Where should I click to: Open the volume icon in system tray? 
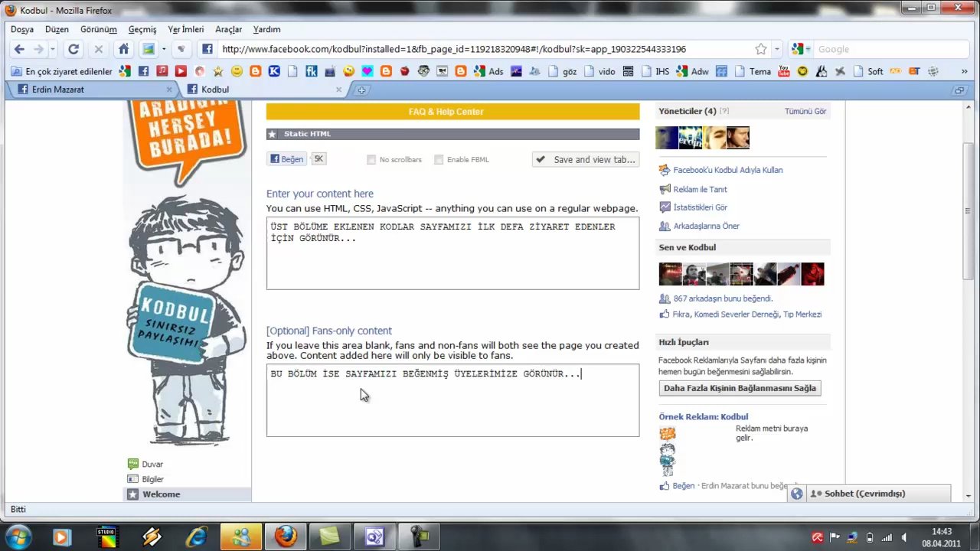(x=904, y=537)
